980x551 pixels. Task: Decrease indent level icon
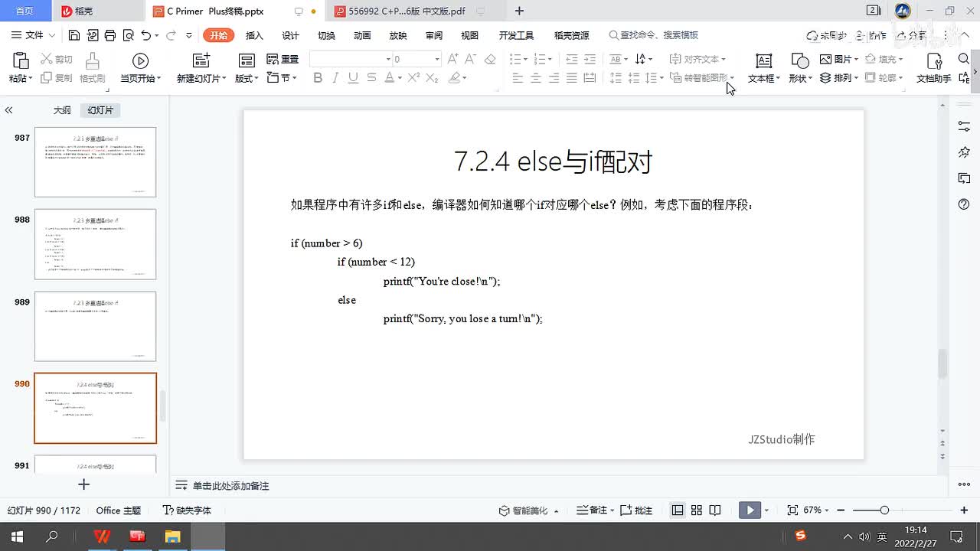(x=572, y=59)
